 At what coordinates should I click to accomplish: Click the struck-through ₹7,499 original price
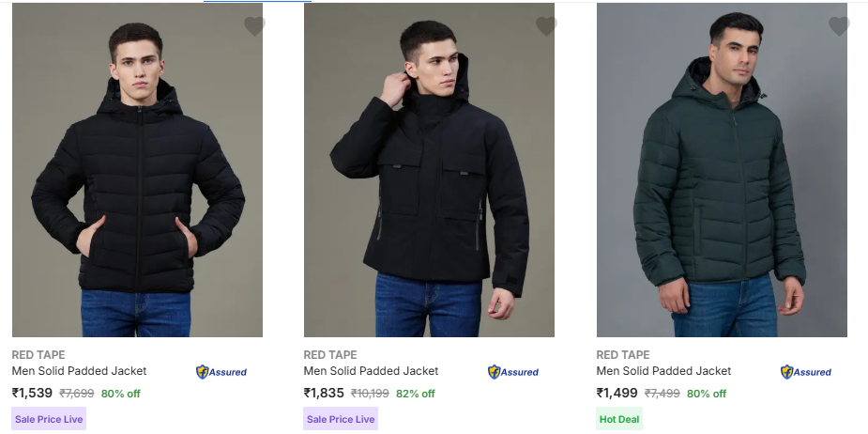[x=662, y=394]
